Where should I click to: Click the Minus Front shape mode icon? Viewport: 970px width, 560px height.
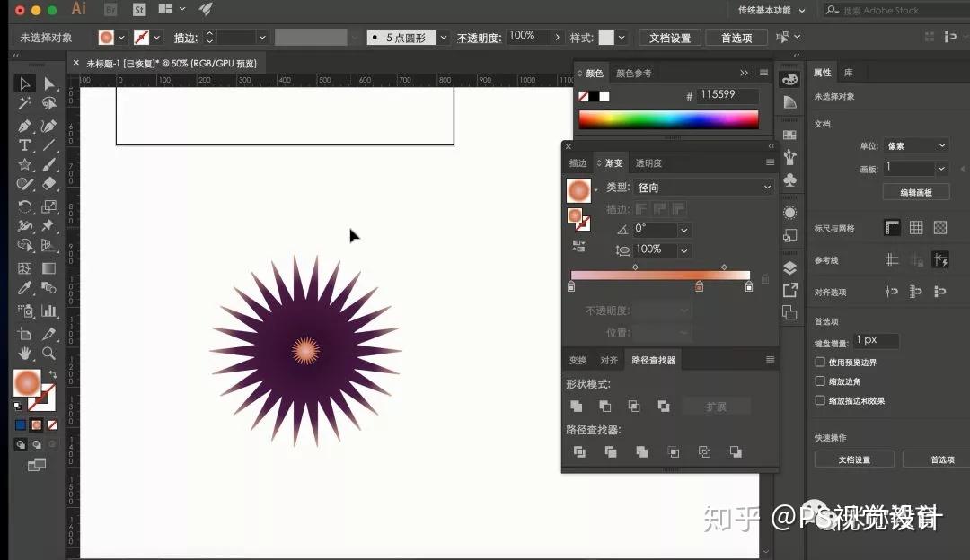click(605, 407)
